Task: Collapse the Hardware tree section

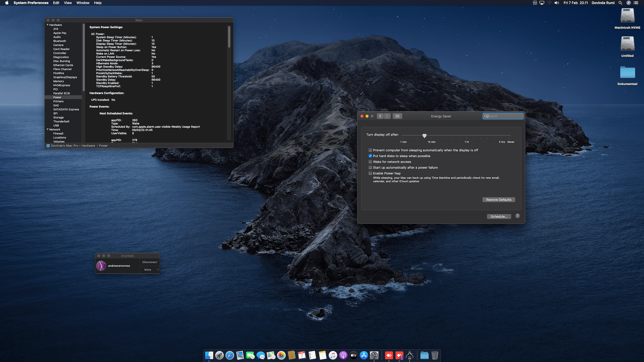Action: [x=48, y=25]
